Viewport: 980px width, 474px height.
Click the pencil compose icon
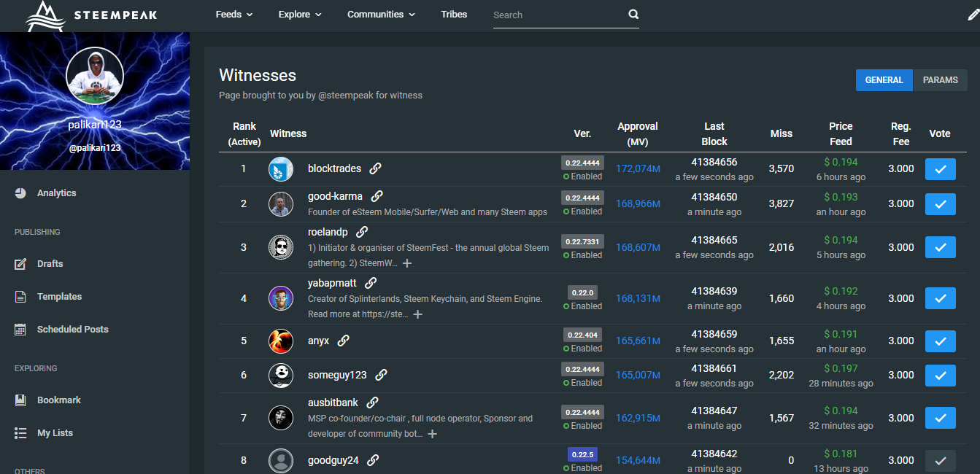[972, 15]
